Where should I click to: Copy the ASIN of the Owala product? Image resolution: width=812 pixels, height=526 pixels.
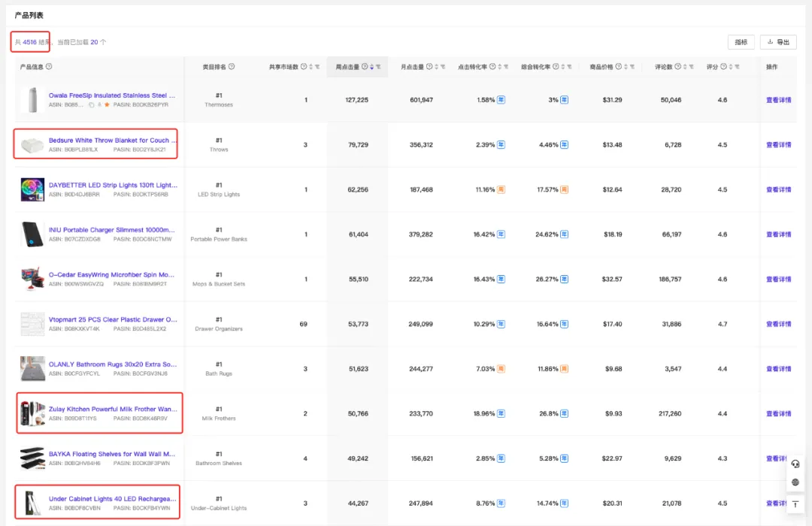click(x=91, y=104)
